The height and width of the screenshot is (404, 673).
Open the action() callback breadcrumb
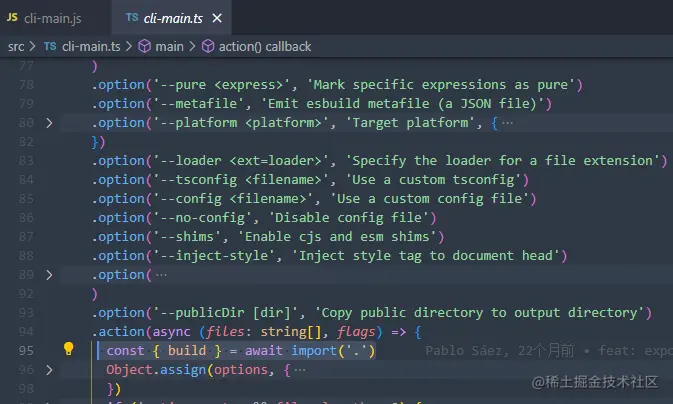(x=265, y=46)
